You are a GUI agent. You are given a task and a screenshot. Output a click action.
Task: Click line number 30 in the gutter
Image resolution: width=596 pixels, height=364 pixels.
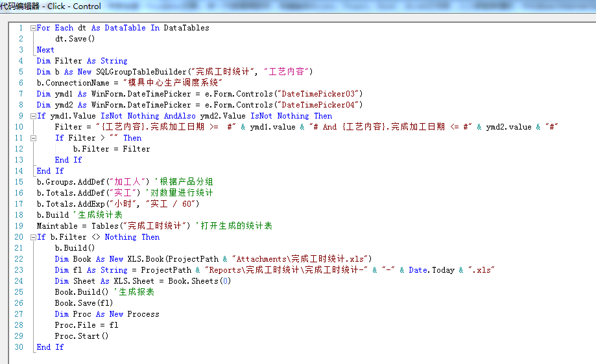pos(19,347)
